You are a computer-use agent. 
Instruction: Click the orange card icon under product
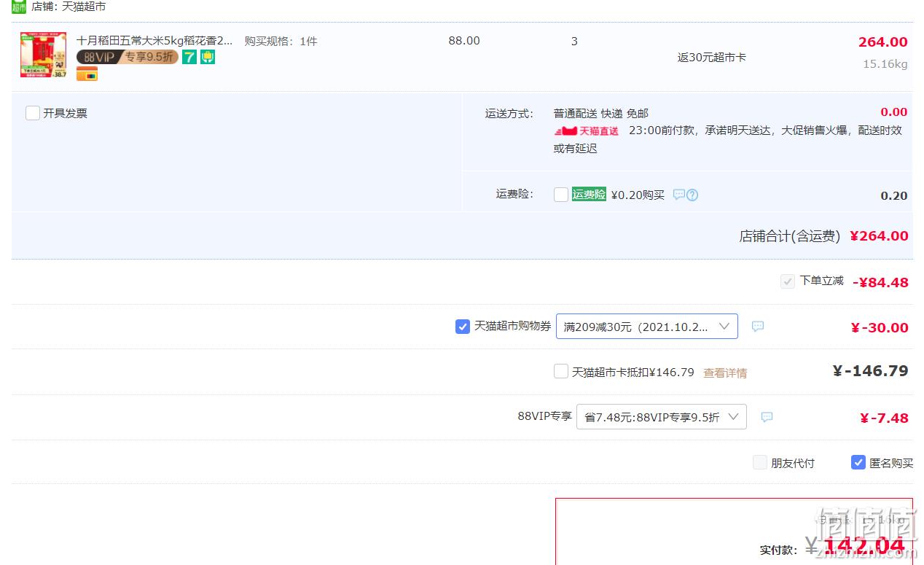pos(87,74)
